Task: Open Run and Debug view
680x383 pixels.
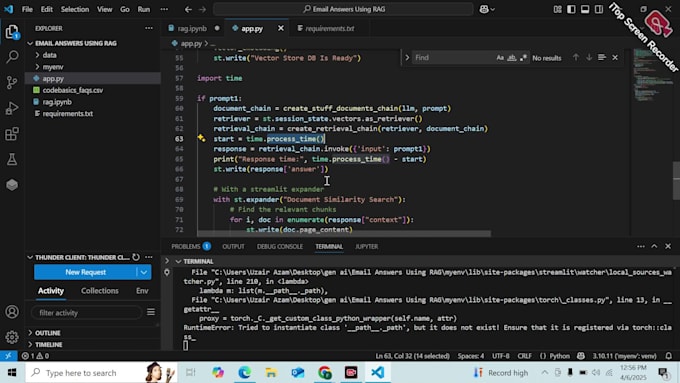Action: 12,108
